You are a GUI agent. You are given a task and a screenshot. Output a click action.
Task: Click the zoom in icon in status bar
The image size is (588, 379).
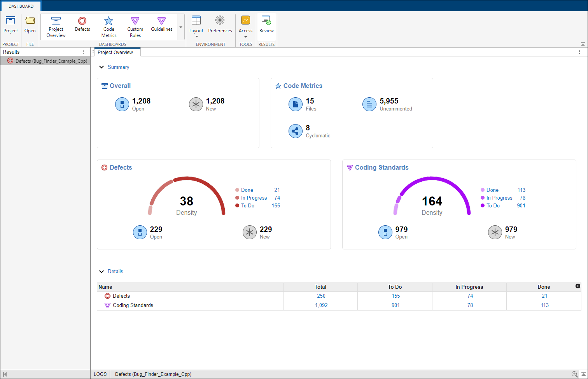(x=574, y=374)
